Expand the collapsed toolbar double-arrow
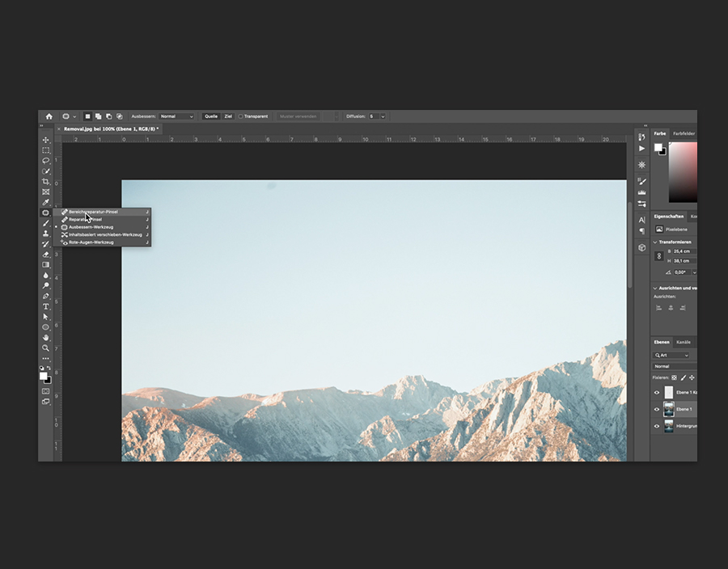 pos(41,125)
